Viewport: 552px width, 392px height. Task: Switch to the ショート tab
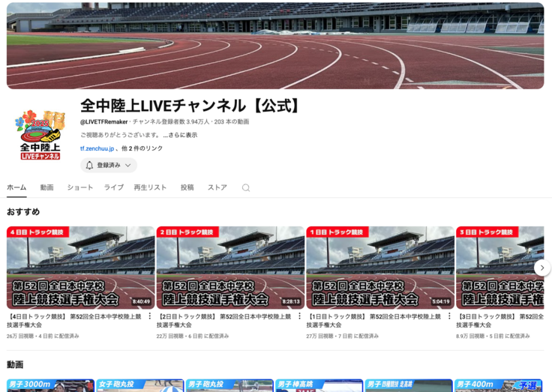(80, 187)
